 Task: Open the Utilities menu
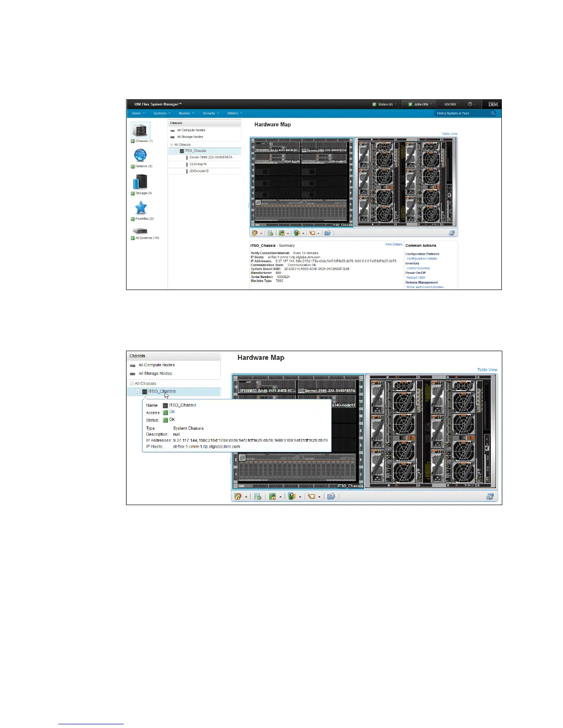pos(235,113)
